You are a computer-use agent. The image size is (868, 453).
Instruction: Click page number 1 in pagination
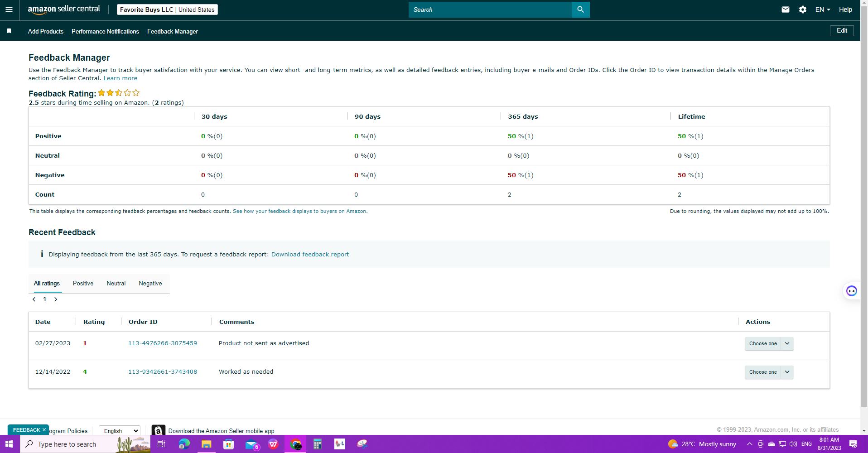point(45,299)
